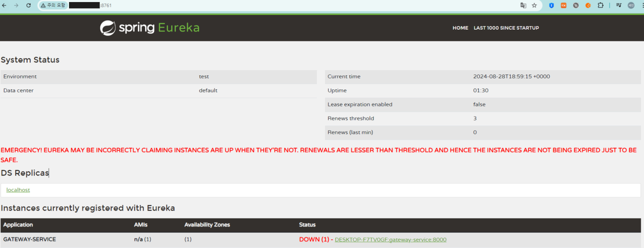Click the Application column header
This screenshot has width=644, height=248.
(18, 225)
